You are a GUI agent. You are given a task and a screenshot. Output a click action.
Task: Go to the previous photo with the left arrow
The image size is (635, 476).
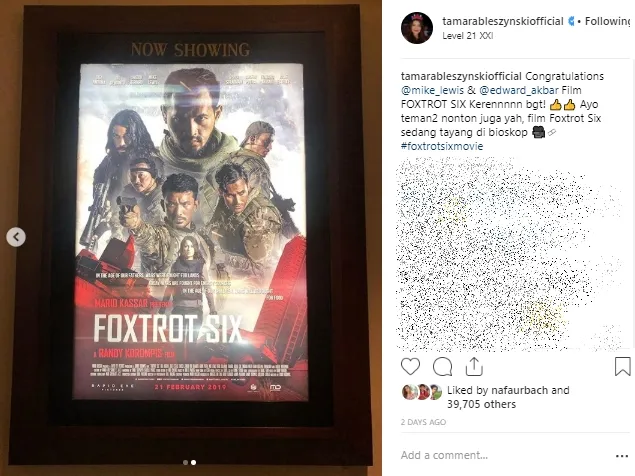point(16,237)
